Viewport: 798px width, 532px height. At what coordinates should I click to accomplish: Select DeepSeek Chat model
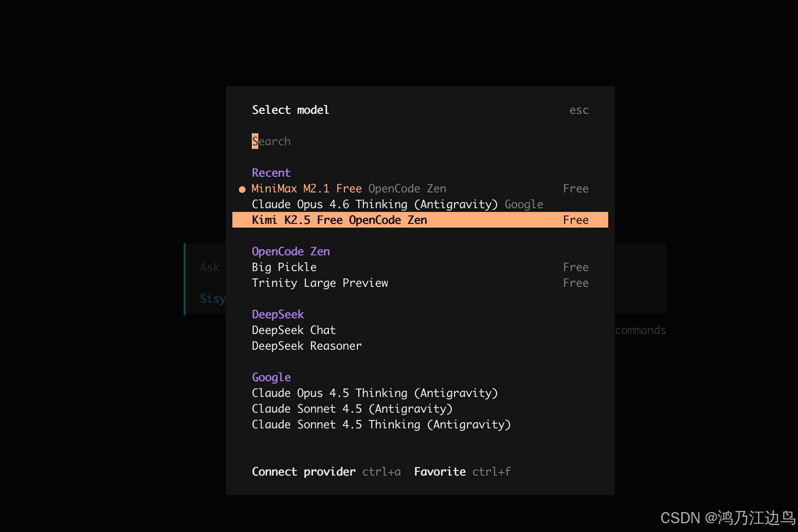tap(420, 330)
